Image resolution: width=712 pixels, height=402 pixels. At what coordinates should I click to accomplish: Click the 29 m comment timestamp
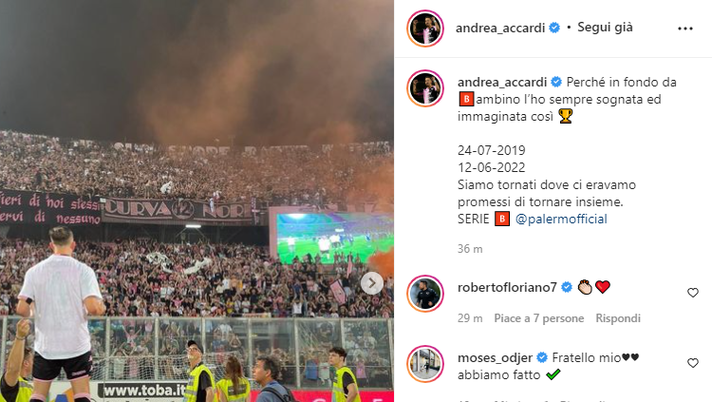tap(470, 318)
